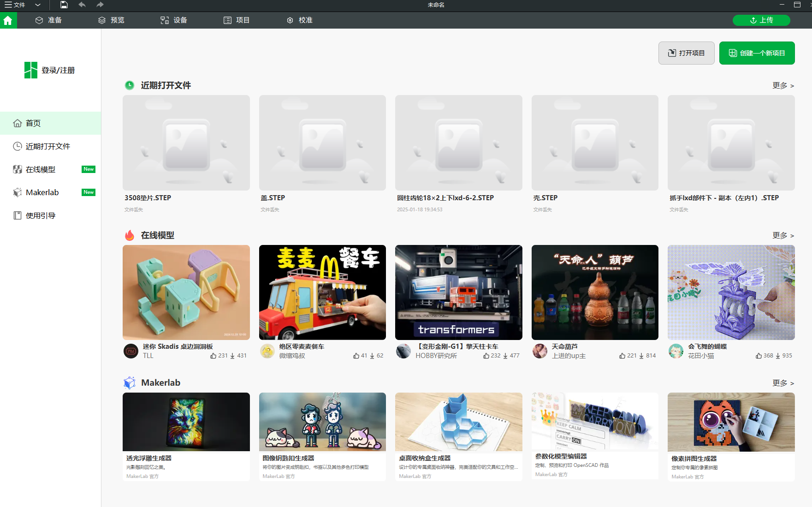Click the download icon on 会飞舞的蝴蝶
812x507 pixels.
[x=778, y=356]
